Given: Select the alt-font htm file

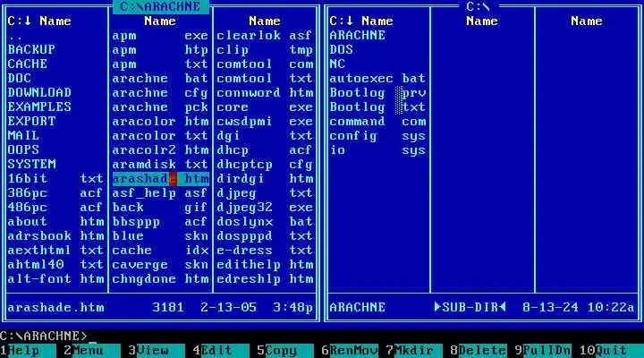Looking at the screenshot, I should tap(55, 279).
